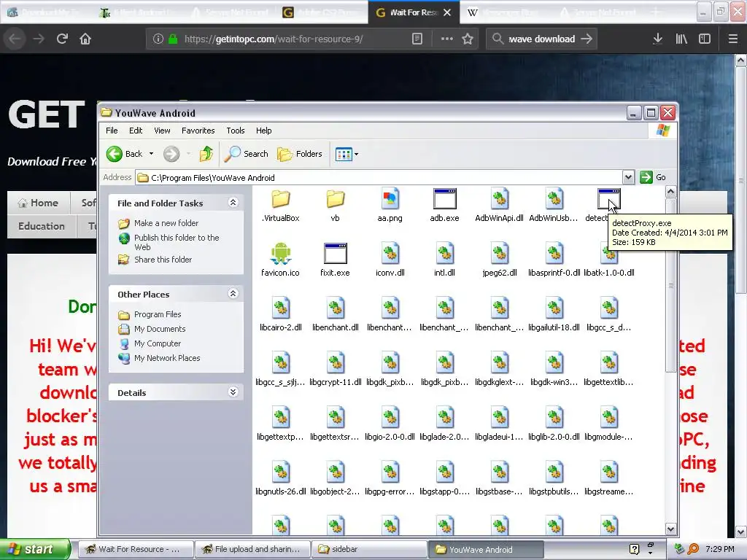Open the Address bar dropdown
Image resolution: width=747 pixels, height=560 pixels.
[628, 178]
